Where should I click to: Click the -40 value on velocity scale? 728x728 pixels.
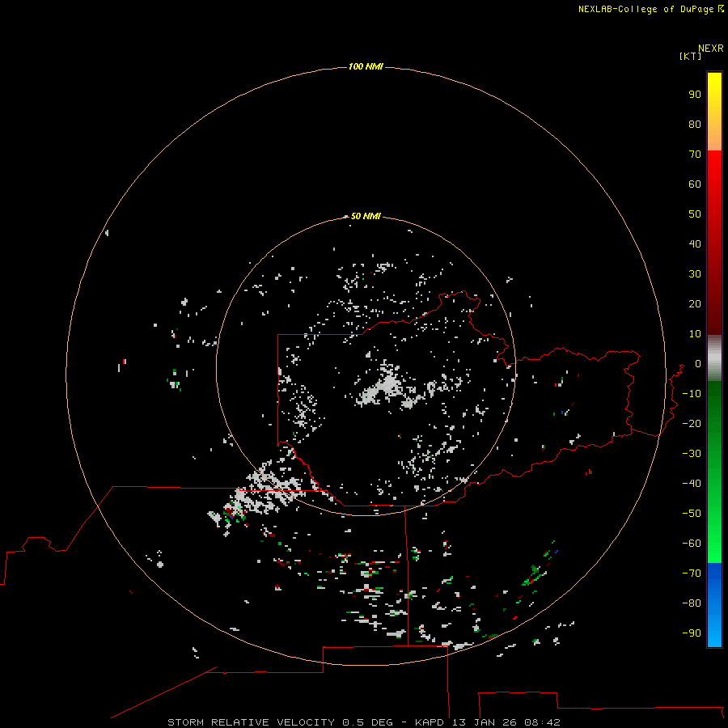(x=692, y=484)
